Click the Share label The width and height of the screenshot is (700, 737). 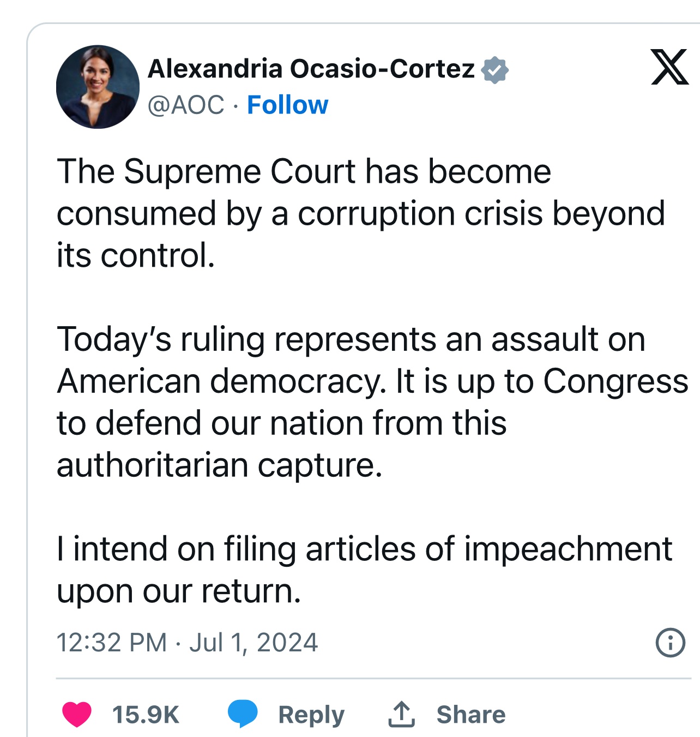471,715
